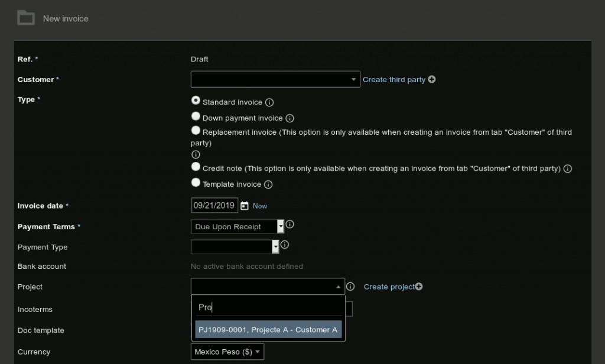Open the Customer dropdown list
This screenshot has width=605, height=364.
275,79
